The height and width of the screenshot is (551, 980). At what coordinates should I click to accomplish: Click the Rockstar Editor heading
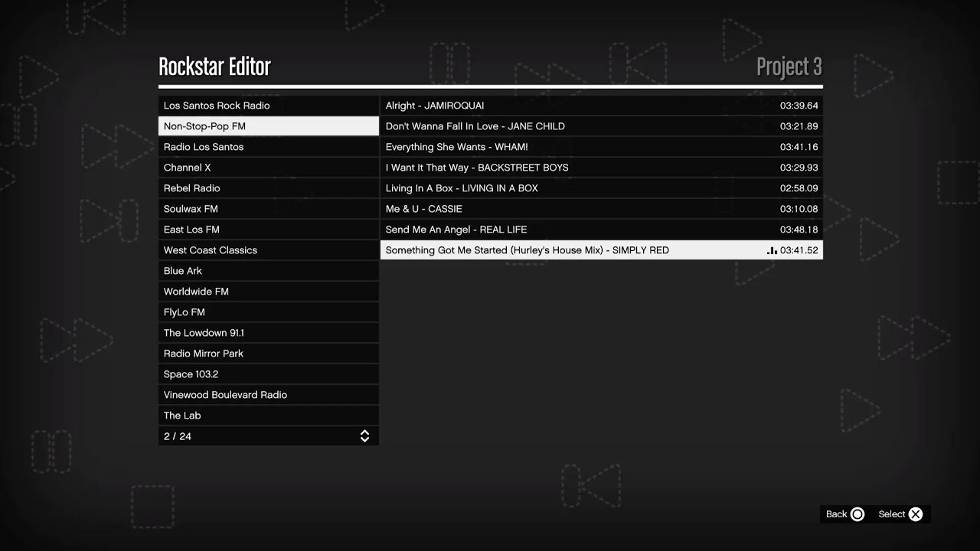coord(214,67)
